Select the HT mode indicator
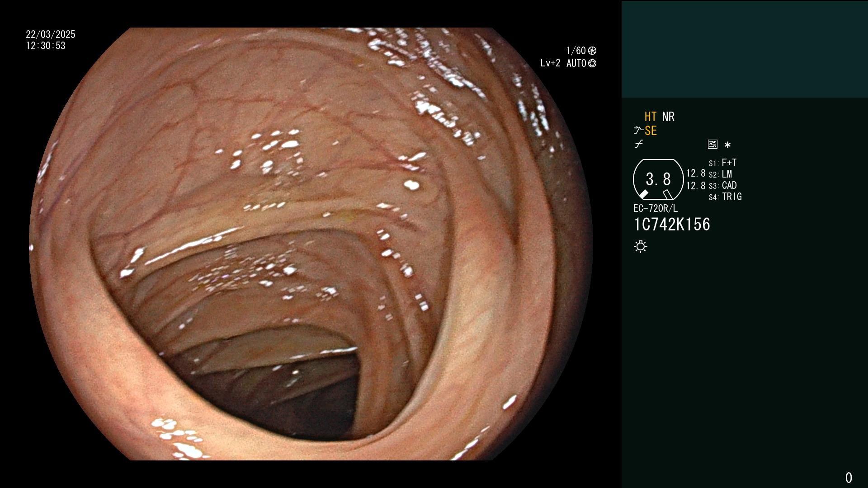 point(651,117)
